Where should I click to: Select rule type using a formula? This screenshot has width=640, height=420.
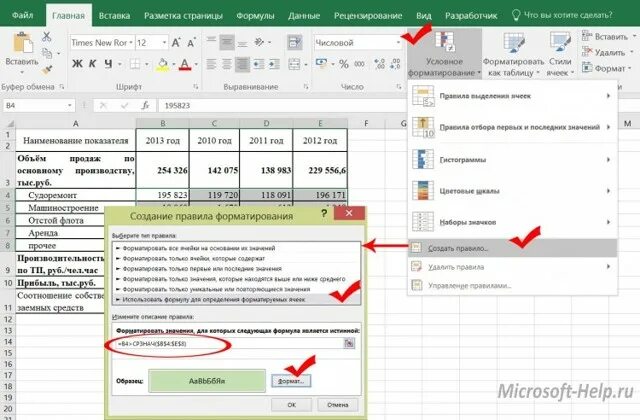[x=236, y=300]
